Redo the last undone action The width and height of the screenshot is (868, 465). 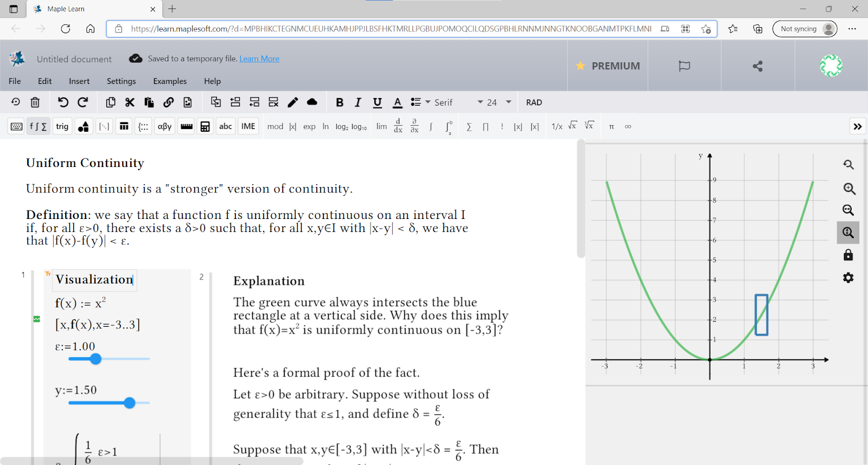83,102
